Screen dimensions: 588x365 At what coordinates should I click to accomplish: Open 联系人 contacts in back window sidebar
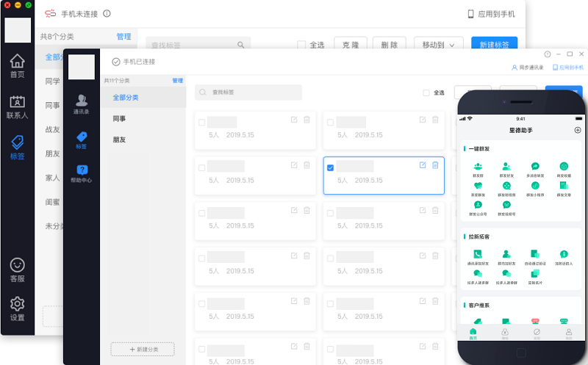coord(17,106)
